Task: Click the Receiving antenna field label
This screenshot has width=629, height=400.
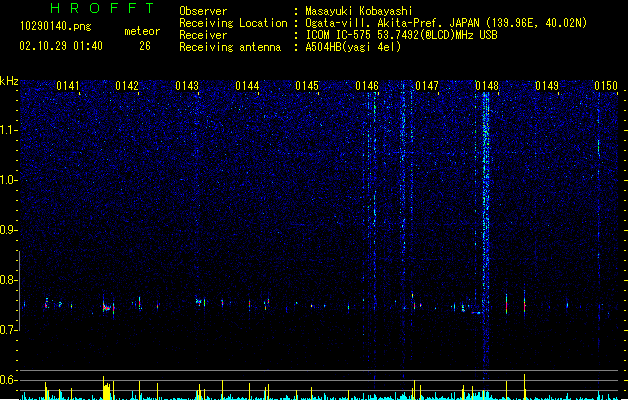Action: pos(230,47)
